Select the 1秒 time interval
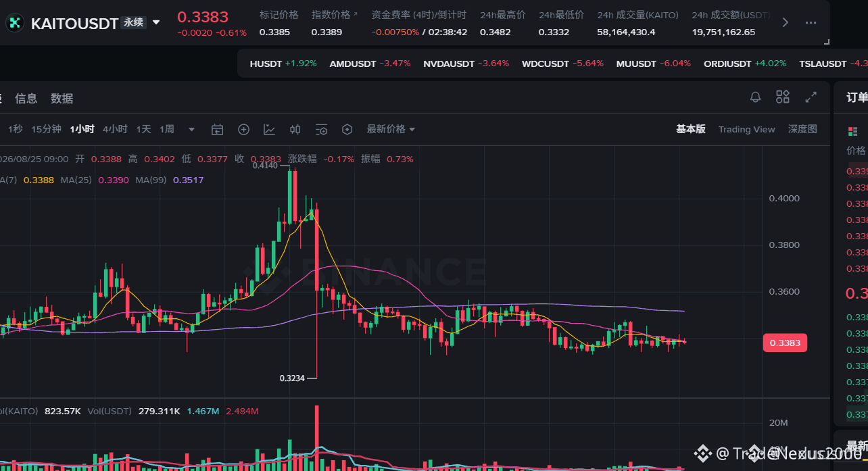Viewport: 868px width, 471px height. pos(15,129)
